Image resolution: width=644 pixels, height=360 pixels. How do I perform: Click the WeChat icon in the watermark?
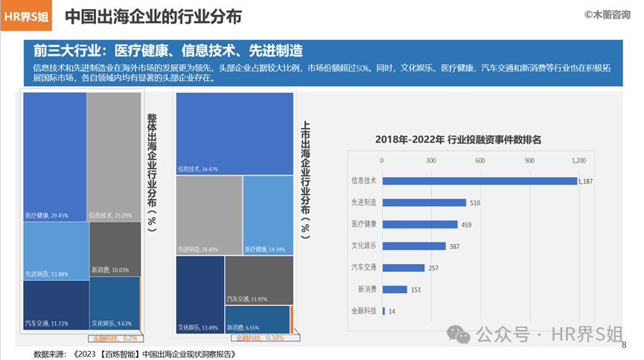coord(461,335)
